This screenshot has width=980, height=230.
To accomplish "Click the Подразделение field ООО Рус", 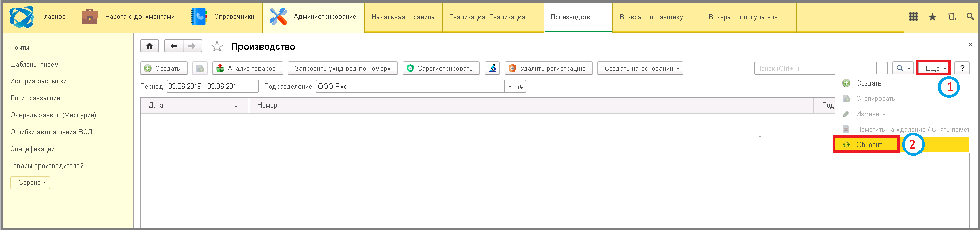I will click(410, 87).
